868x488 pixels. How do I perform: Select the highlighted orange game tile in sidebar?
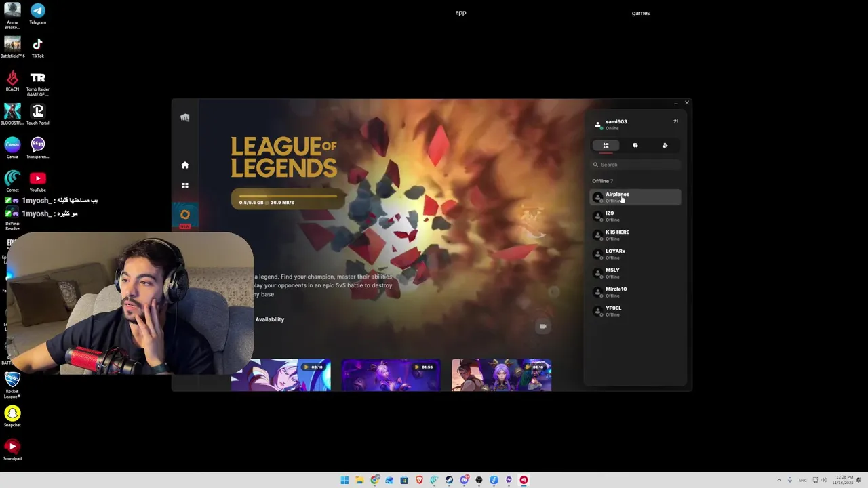184,216
